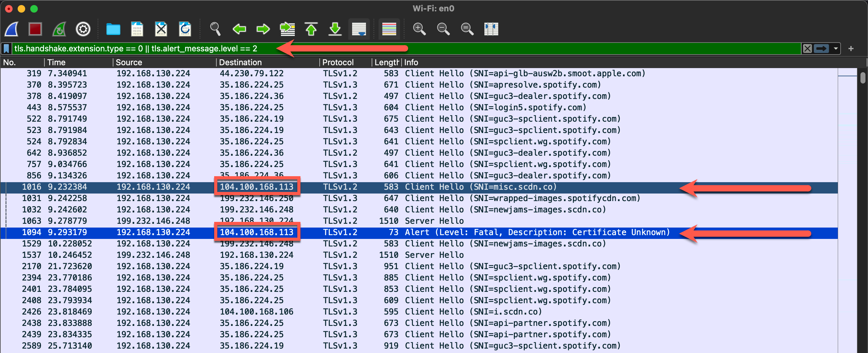Sort by the Time column header
The image size is (868, 353).
point(56,62)
